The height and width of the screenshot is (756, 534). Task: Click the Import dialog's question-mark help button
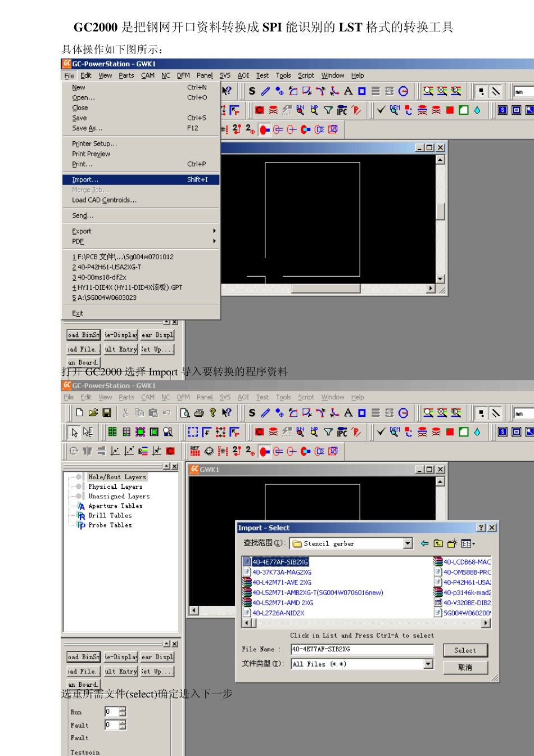[481, 528]
